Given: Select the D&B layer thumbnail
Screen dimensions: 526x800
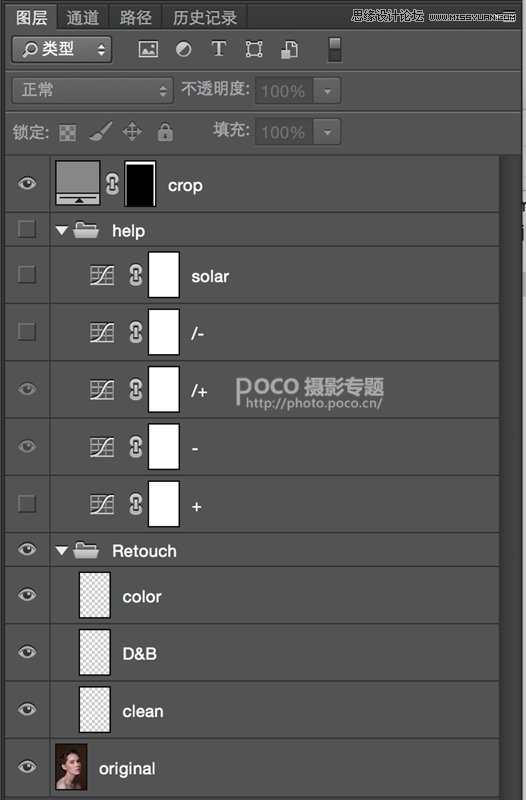Looking at the screenshot, I should (x=95, y=652).
